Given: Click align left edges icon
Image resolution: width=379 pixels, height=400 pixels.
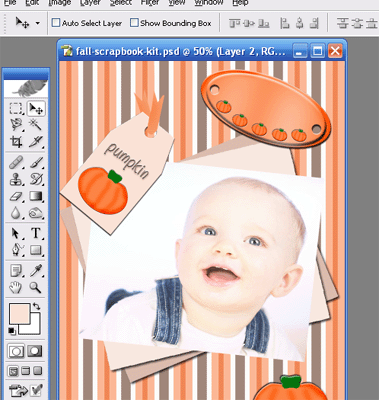Looking at the screenshot, I should [x=285, y=23].
